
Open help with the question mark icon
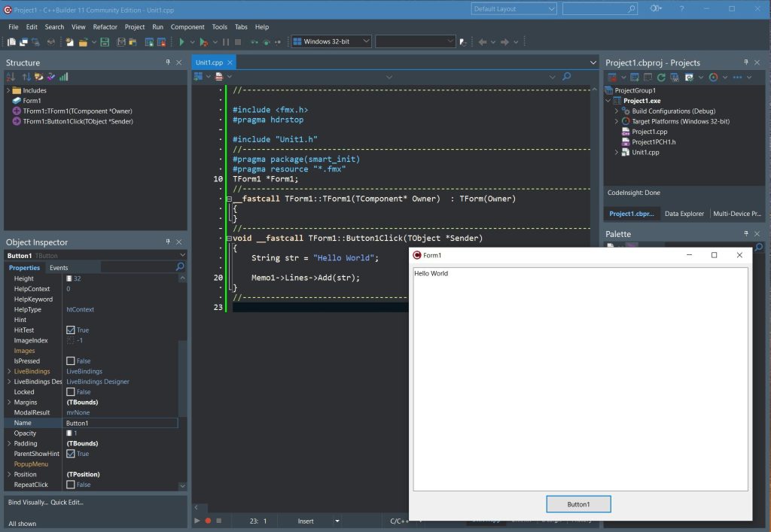point(682,9)
